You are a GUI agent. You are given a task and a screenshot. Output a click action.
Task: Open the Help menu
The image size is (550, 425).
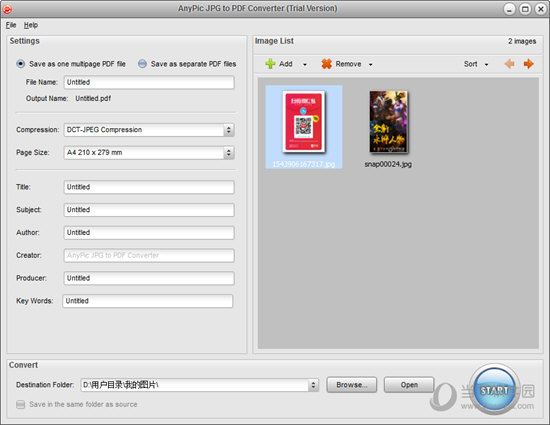(x=31, y=25)
